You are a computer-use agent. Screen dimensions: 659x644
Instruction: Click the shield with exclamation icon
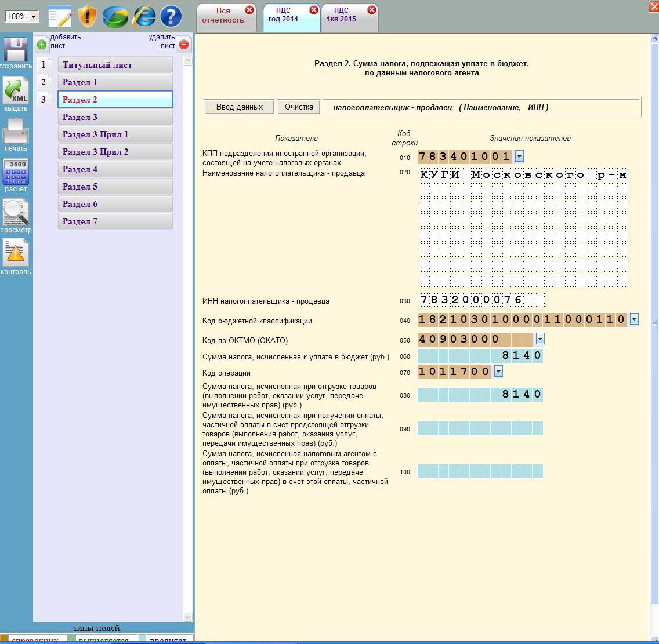(x=88, y=16)
